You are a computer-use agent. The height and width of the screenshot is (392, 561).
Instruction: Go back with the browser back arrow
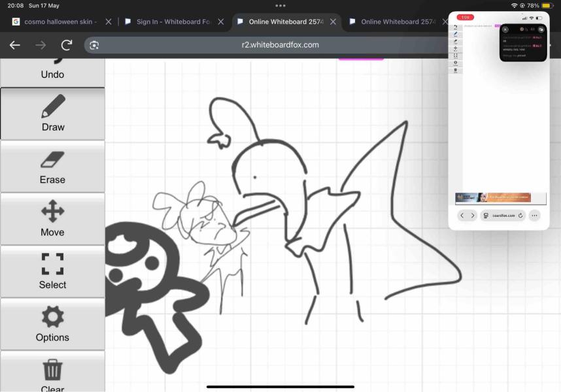pos(14,45)
